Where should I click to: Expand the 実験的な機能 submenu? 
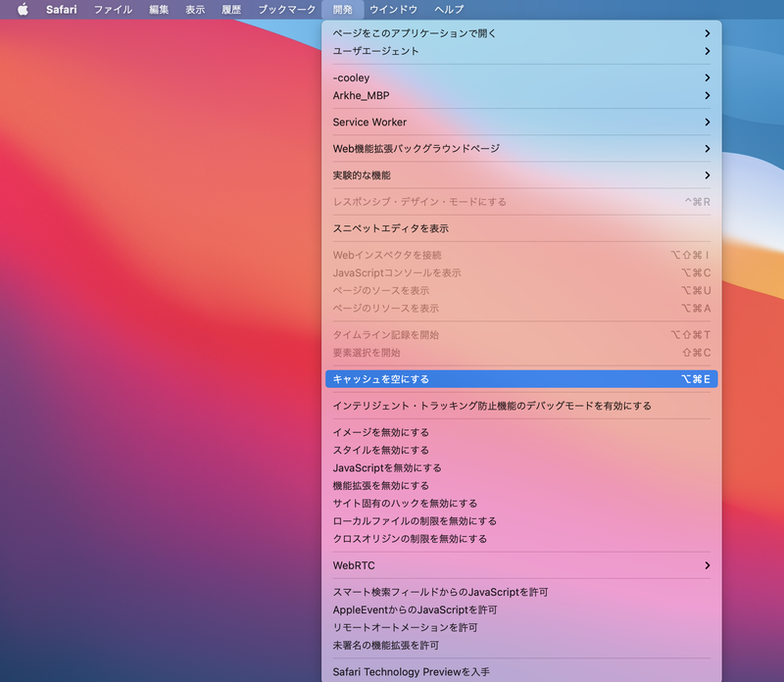coord(521,175)
